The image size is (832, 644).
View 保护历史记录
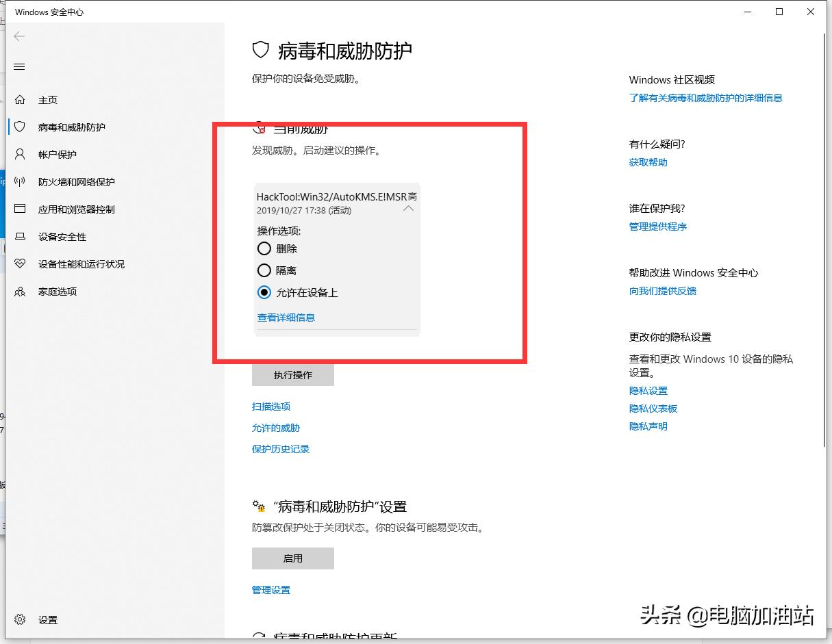coord(281,449)
